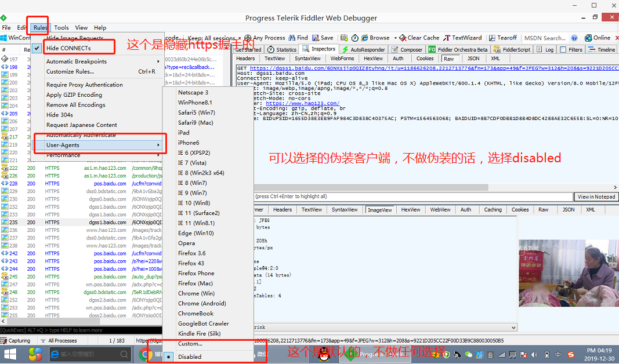
Task: Toggle Capturing in the status bar
Action: pyautogui.click(x=16, y=341)
